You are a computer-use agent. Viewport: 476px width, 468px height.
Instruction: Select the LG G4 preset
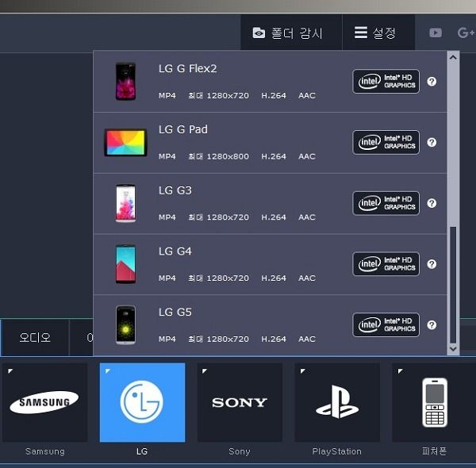click(270, 264)
